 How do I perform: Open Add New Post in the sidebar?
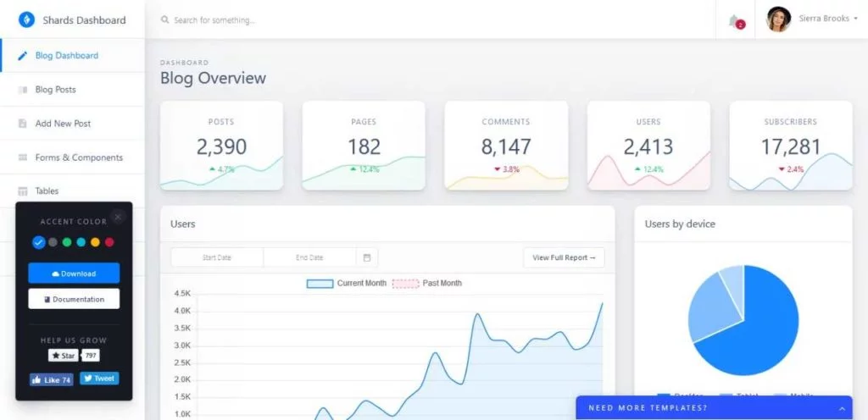coord(73,124)
